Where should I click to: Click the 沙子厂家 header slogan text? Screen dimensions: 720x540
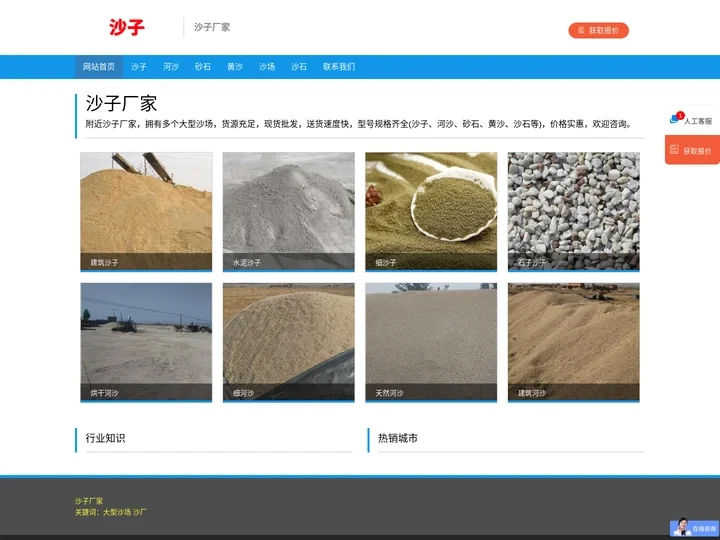212,27
